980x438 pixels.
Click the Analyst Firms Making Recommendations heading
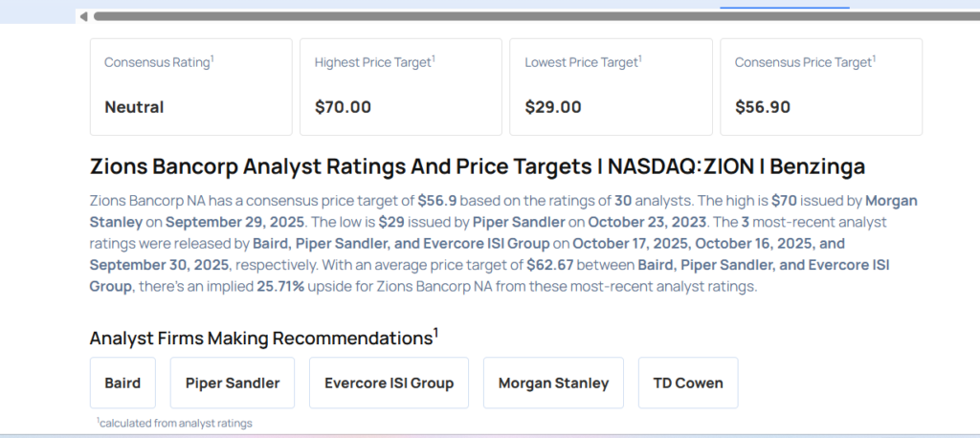(263, 338)
